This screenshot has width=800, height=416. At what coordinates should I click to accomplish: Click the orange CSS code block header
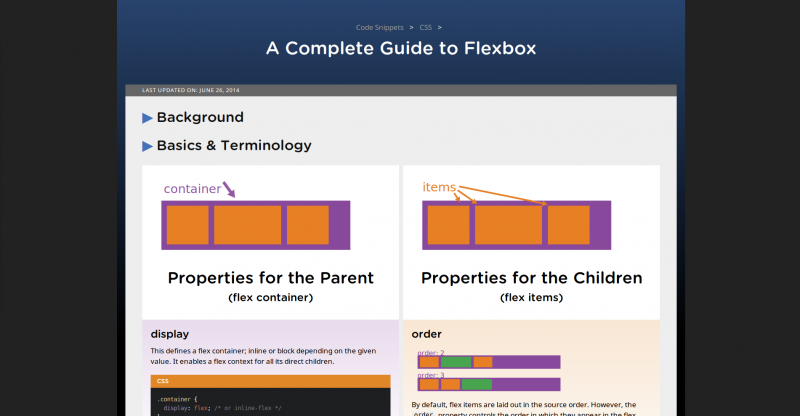270,381
